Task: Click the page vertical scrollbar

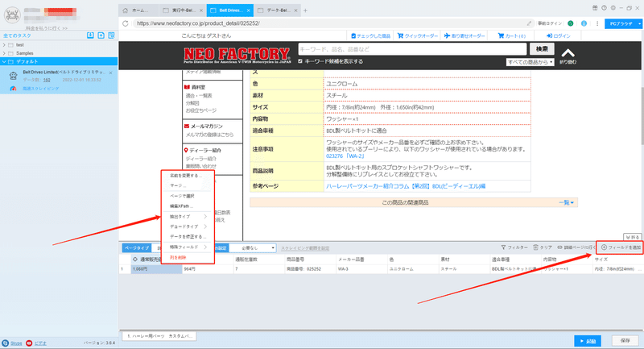Action: coord(642,115)
